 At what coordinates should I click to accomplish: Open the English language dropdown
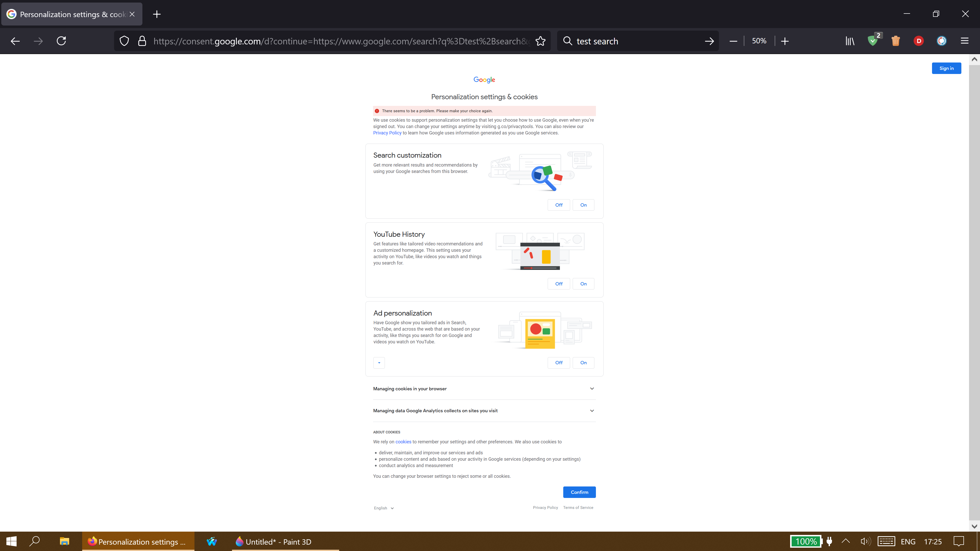[384, 508]
